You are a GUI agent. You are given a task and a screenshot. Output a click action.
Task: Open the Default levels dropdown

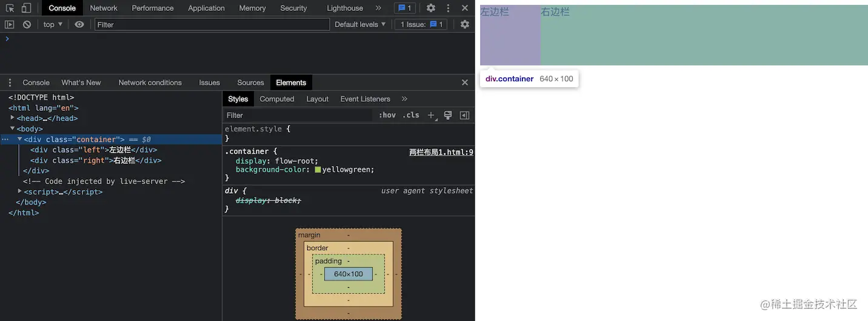(360, 24)
